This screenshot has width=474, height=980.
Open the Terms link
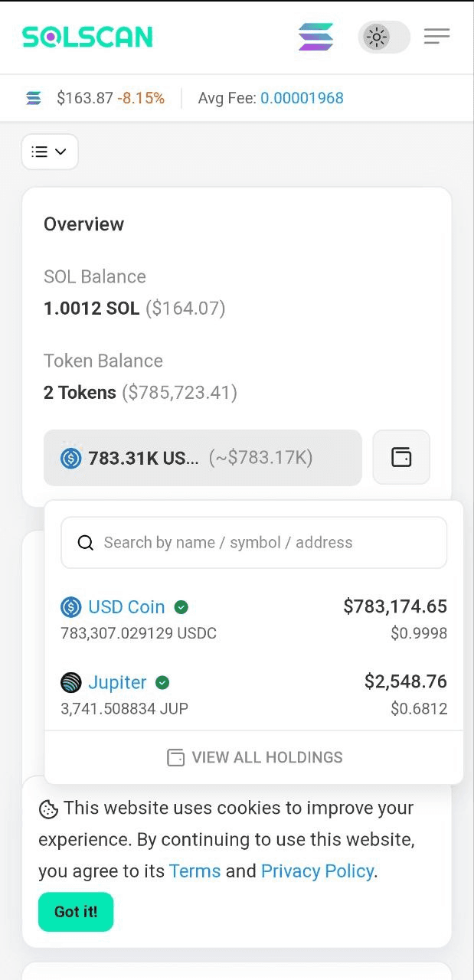[x=195, y=871]
